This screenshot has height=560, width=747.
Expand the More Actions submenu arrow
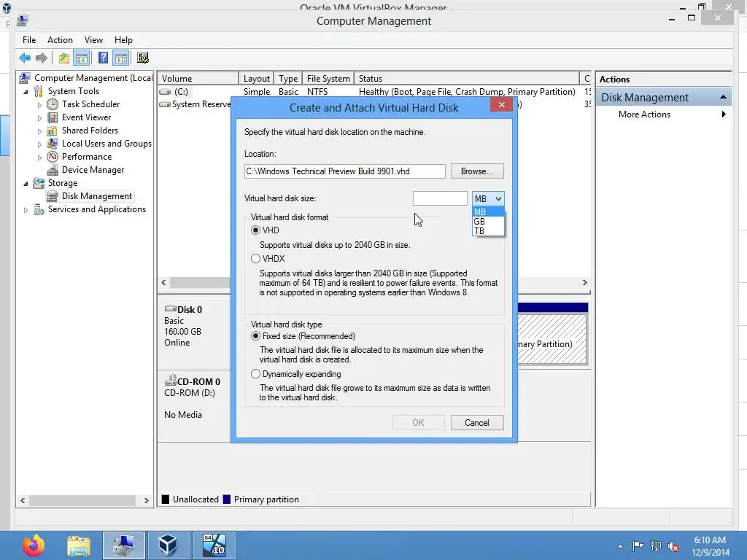coord(724,114)
